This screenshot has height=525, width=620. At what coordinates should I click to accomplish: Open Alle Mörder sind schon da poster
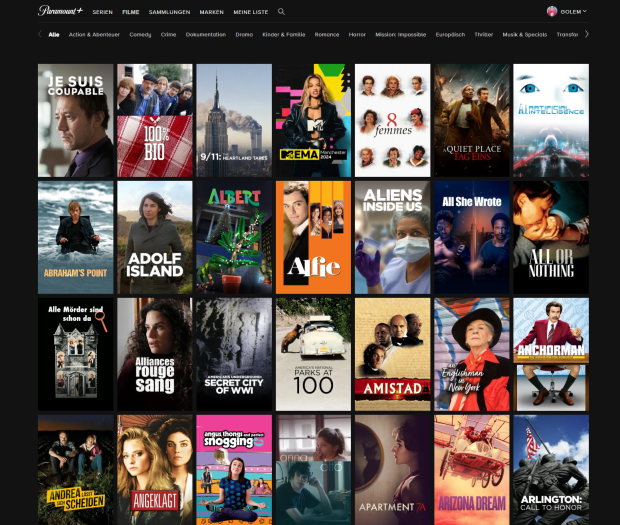tap(76, 354)
